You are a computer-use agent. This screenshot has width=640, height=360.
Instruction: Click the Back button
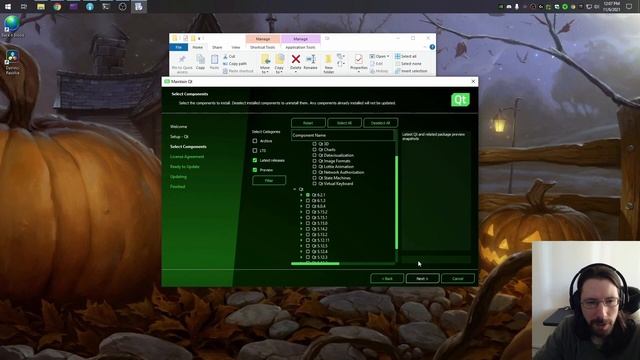(387, 278)
